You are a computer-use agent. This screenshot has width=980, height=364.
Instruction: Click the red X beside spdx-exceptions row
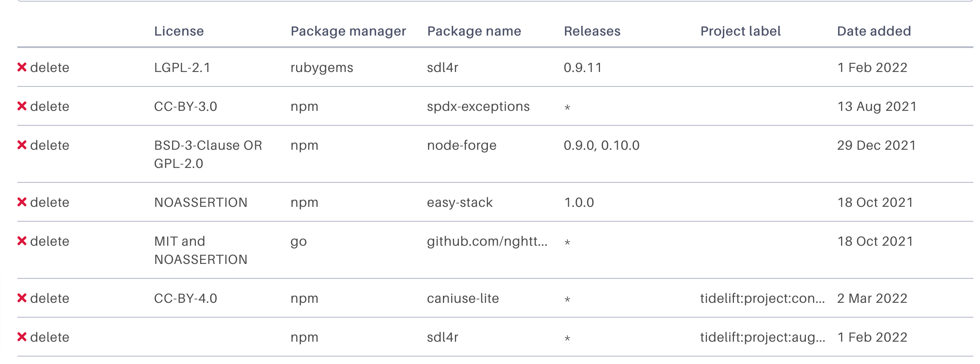(22, 106)
